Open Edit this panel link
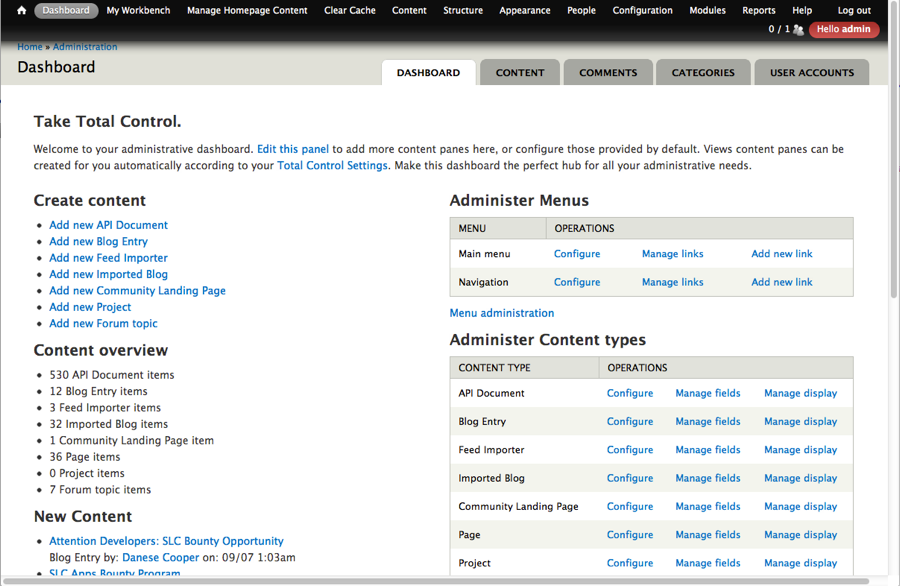The height and width of the screenshot is (586, 900). click(293, 148)
